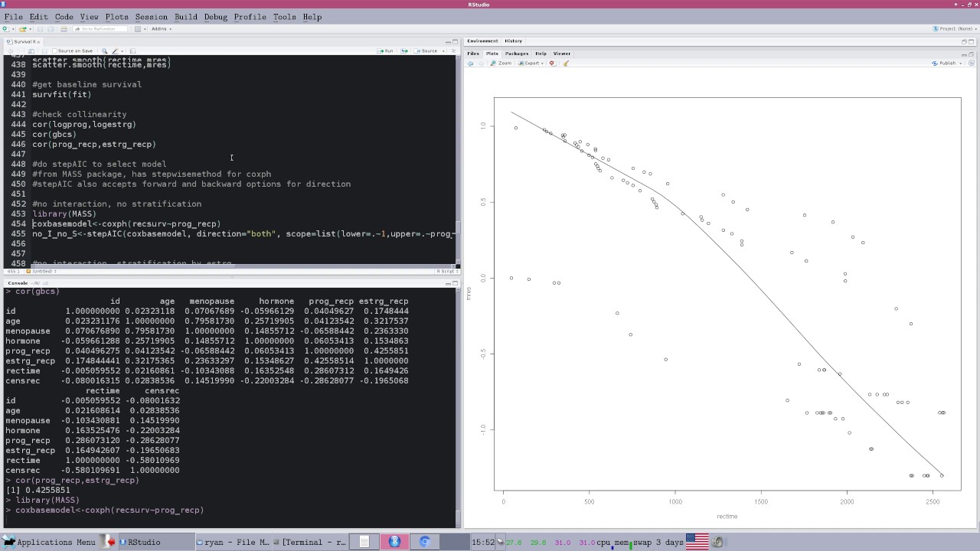
Task: Open the Addins dropdown
Action: click(162, 29)
